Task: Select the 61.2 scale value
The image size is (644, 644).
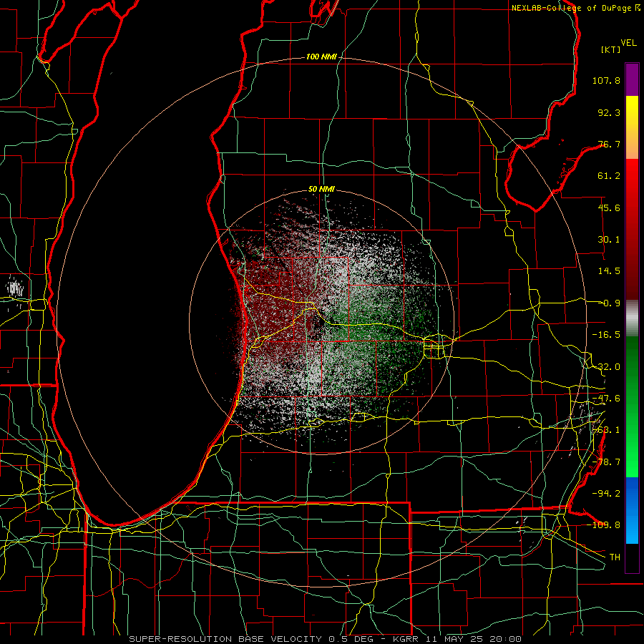Action: 609,176
